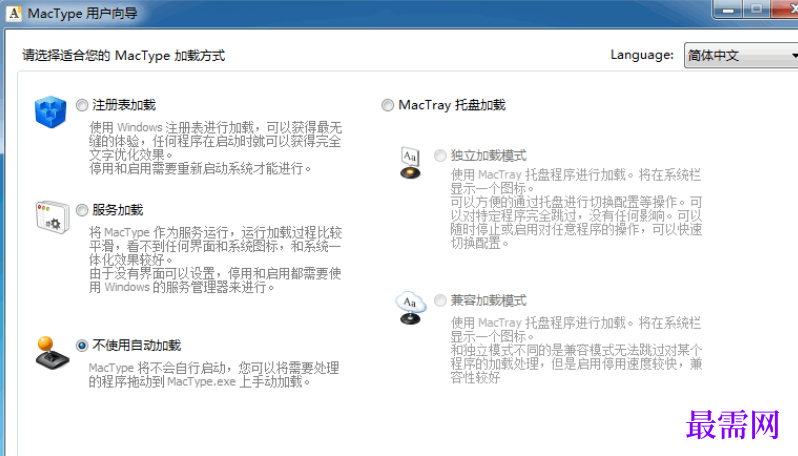This screenshot has width=798, height=456.
Task: Click the heading 请选择适合您的 MacType 加载方式
Action: (x=124, y=55)
